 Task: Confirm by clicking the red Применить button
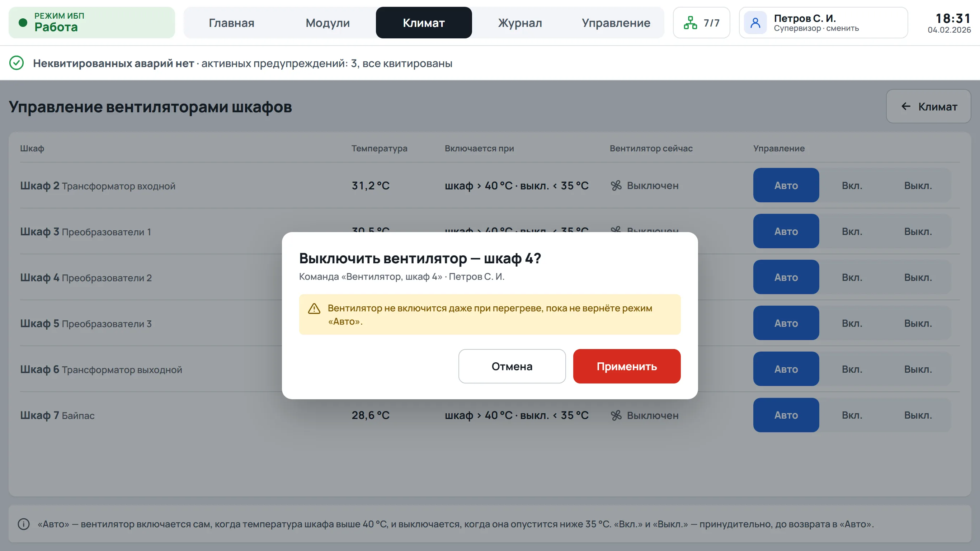627,366
